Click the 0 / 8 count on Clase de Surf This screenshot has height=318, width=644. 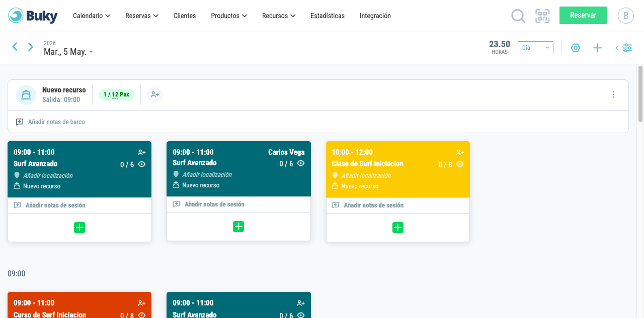click(445, 164)
